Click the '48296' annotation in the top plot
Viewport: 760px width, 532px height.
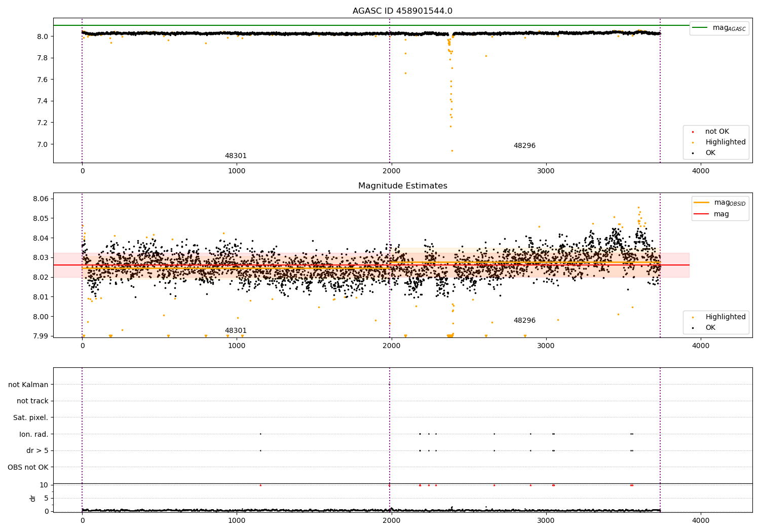(x=524, y=146)
